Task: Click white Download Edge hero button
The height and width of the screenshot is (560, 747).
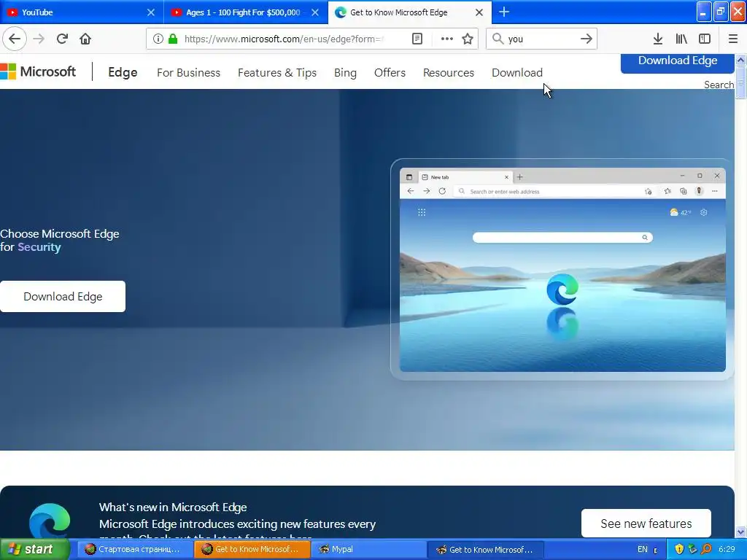Action: (63, 296)
